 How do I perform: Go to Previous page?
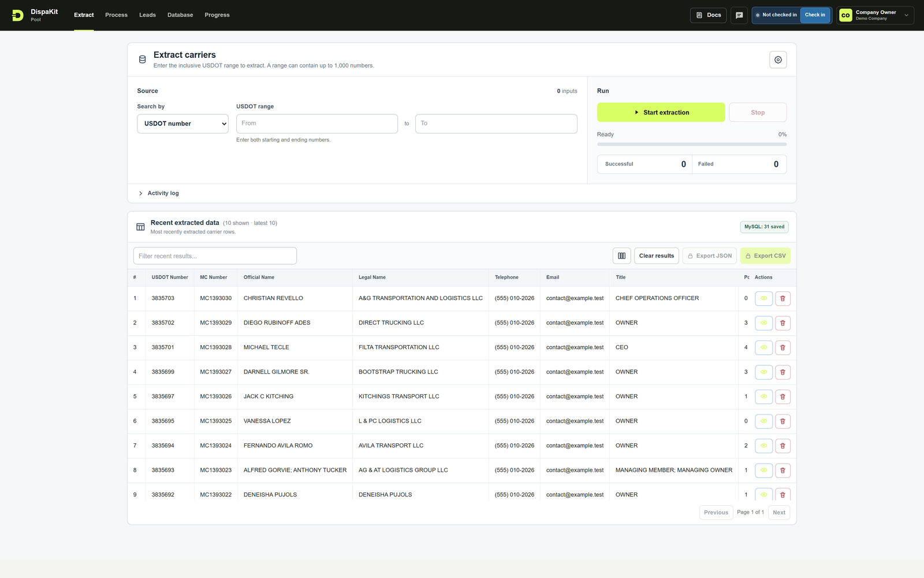[716, 512]
